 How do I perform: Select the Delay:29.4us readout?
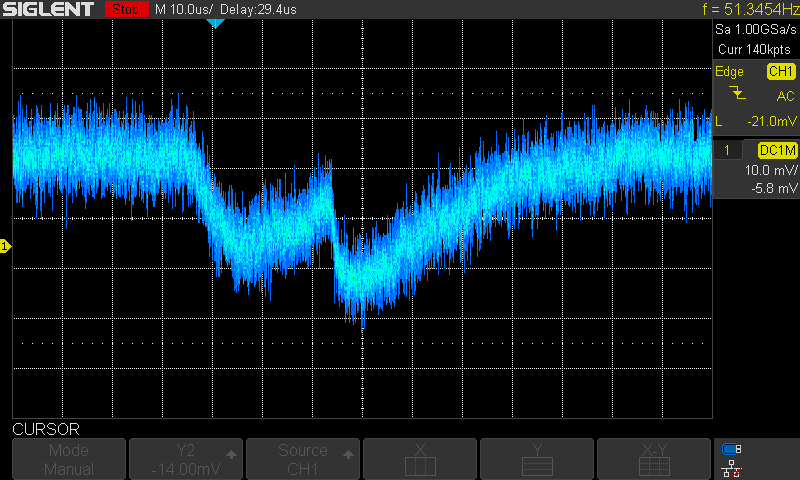(x=258, y=9)
